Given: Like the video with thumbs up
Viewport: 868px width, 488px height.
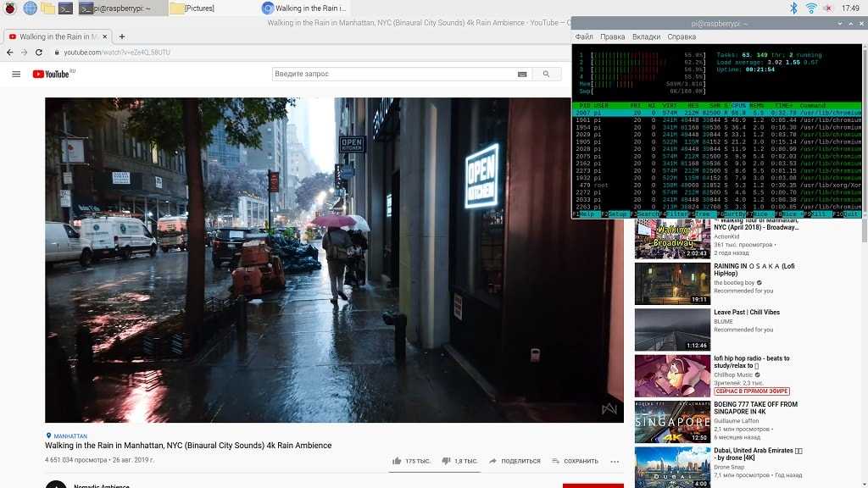Looking at the screenshot, I should click(x=397, y=461).
